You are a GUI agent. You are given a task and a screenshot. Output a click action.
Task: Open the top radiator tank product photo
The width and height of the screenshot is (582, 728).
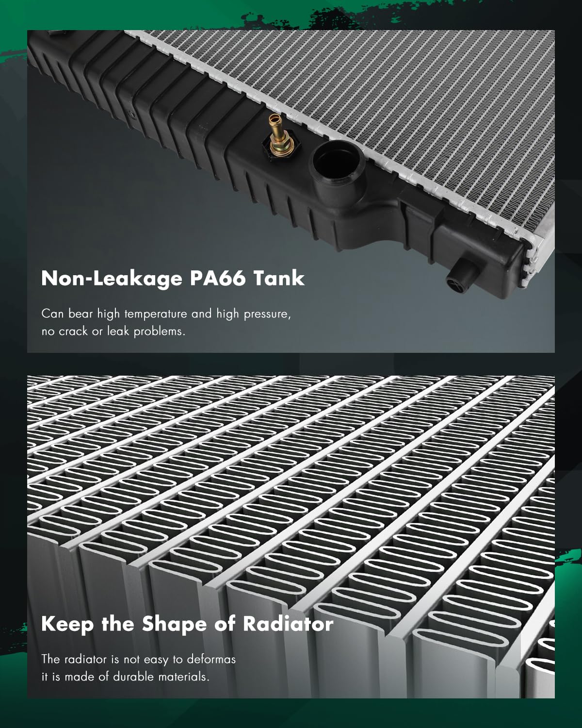pos(291,191)
